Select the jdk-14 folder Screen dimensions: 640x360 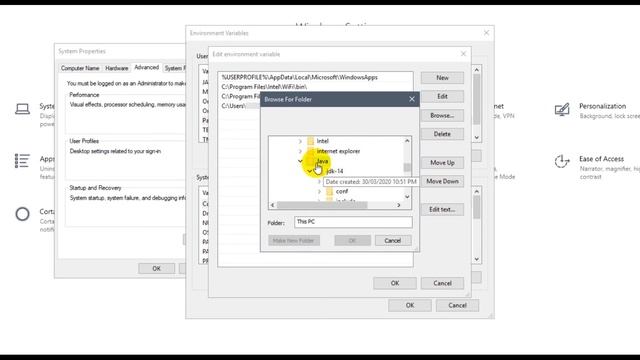coord(335,171)
